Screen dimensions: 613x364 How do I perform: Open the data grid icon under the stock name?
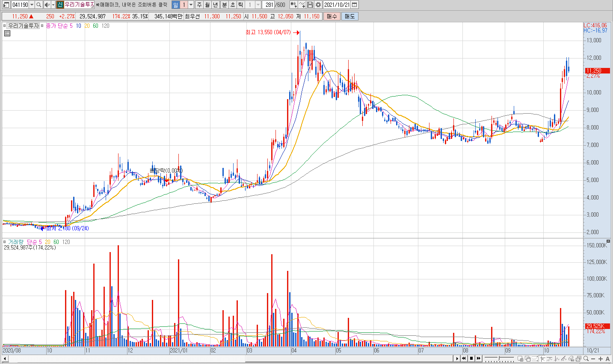click(7, 33)
